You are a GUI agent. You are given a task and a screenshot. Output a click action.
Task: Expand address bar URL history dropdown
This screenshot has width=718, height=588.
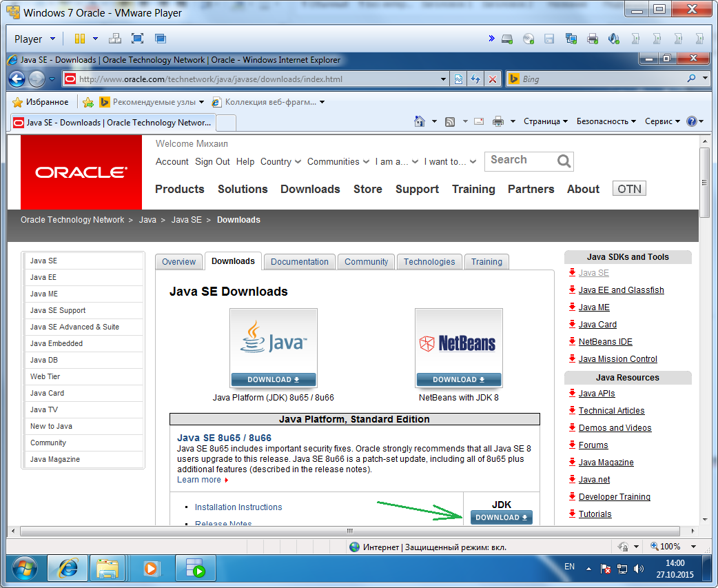(x=443, y=79)
